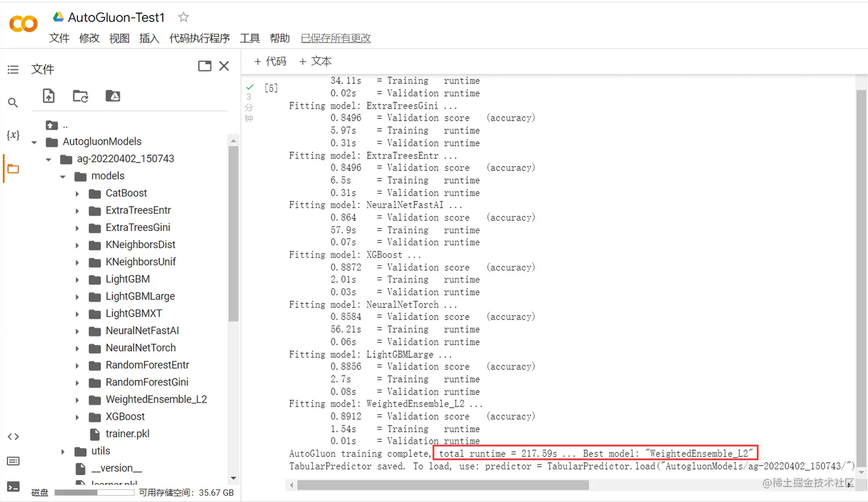The height and width of the screenshot is (502, 868).
Task: Open the 插入 menu
Action: click(149, 38)
